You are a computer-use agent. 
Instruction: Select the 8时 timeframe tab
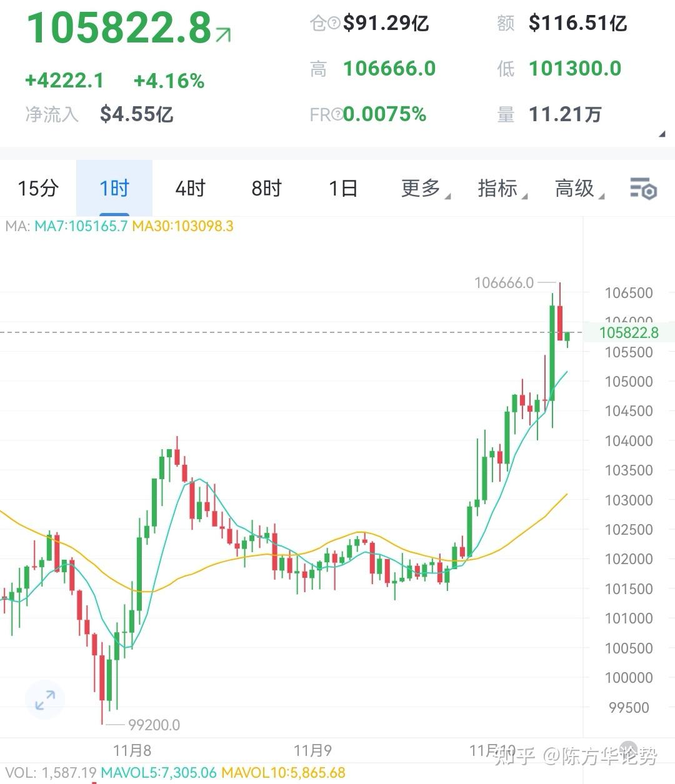265,188
